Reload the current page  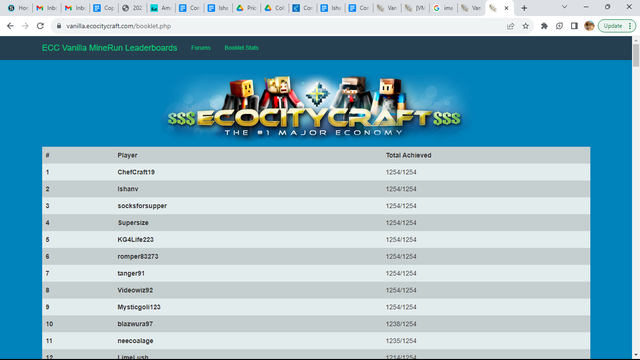pyautogui.click(x=40, y=26)
